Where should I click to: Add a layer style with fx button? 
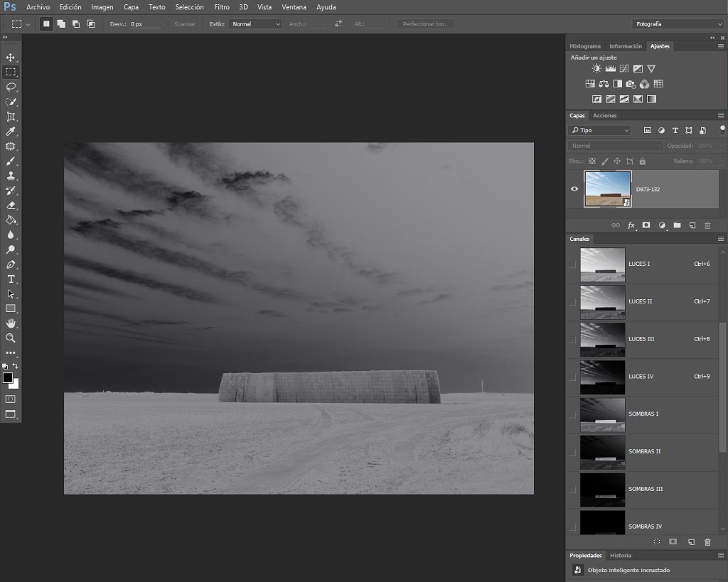(x=631, y=225)
